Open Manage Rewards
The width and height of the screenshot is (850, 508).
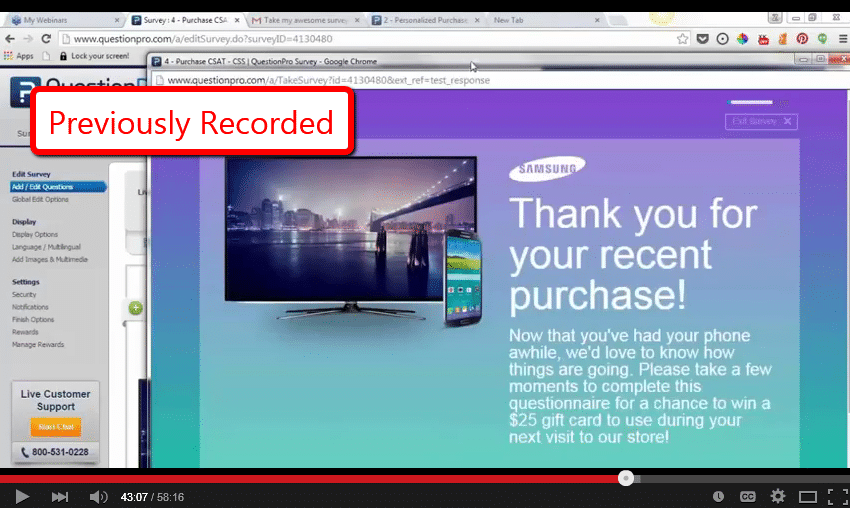pos(38,345)
